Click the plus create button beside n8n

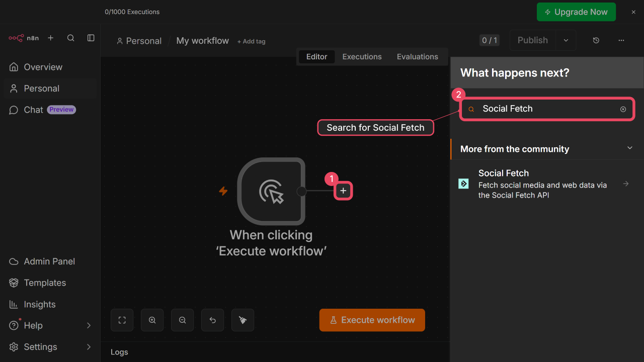[50, 38]
